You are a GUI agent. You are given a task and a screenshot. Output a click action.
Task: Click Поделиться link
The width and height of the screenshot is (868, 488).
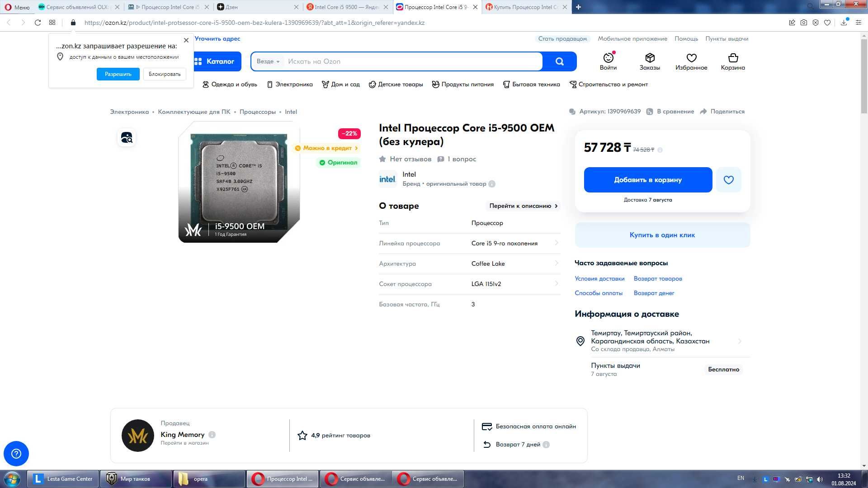coord(722,112)
